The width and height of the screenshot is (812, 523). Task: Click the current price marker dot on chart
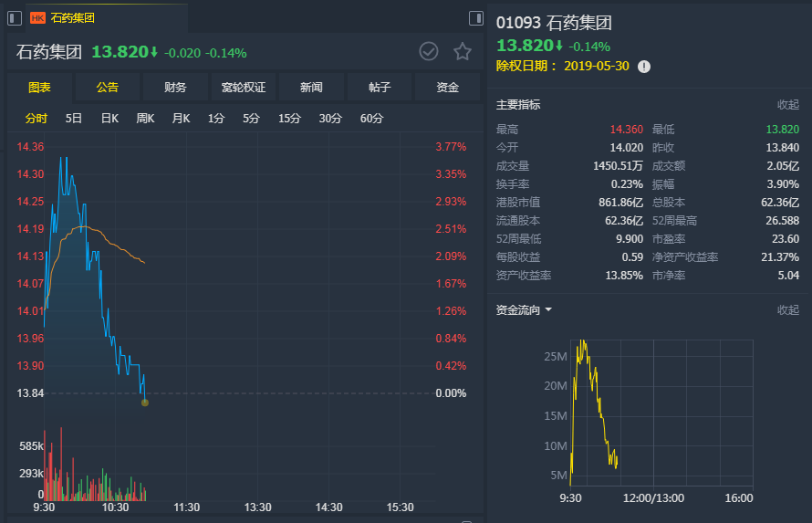click(145, 403)
